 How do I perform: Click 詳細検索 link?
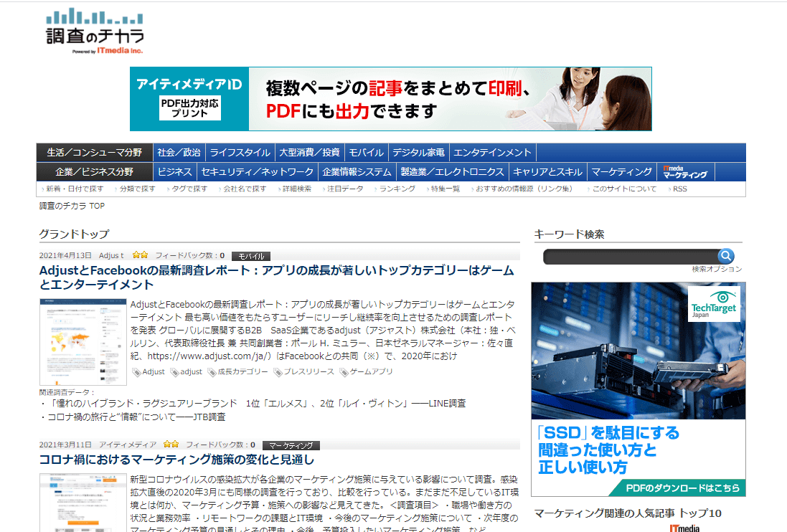(x=296, y=189)
